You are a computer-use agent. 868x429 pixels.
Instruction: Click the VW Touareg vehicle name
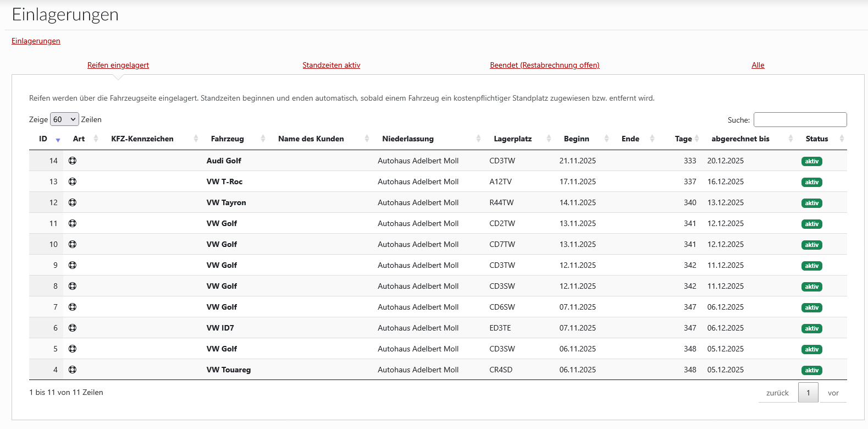pos(229,370)
